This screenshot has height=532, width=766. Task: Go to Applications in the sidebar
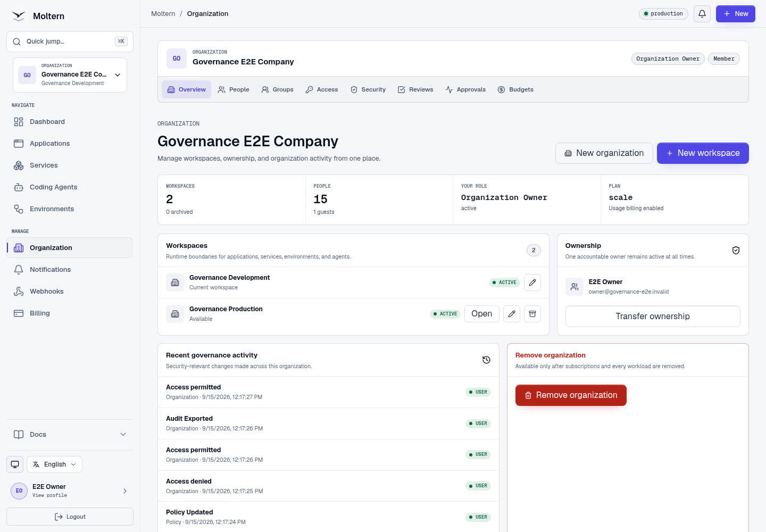click(70, 144)
